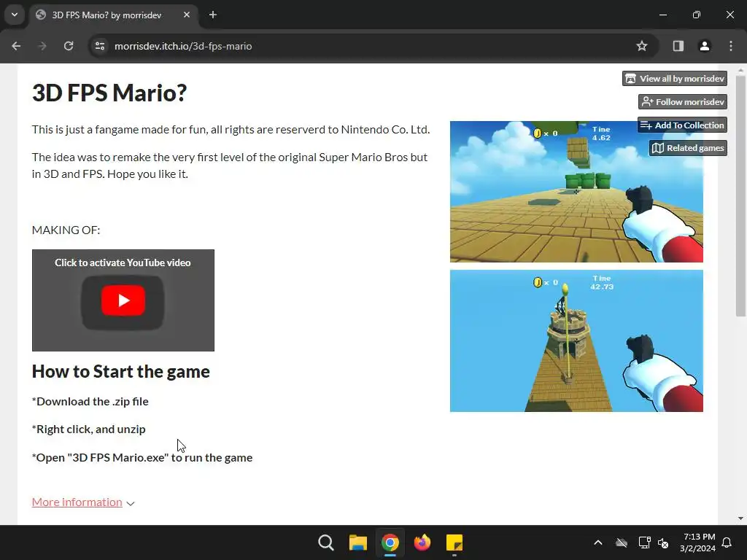Click the *Right click, and unzip line
Screen dimensions: 747x560
point(88,429)
